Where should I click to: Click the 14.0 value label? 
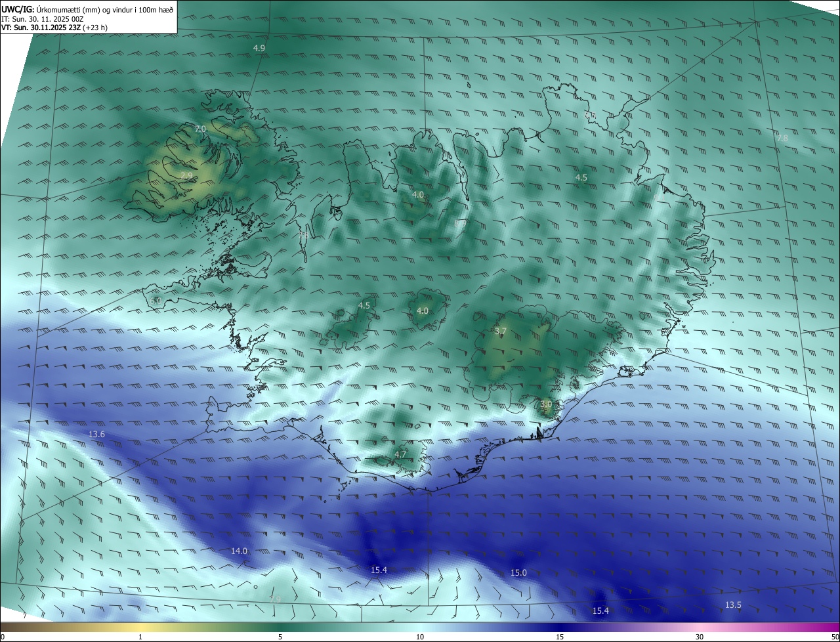(240, 551)
